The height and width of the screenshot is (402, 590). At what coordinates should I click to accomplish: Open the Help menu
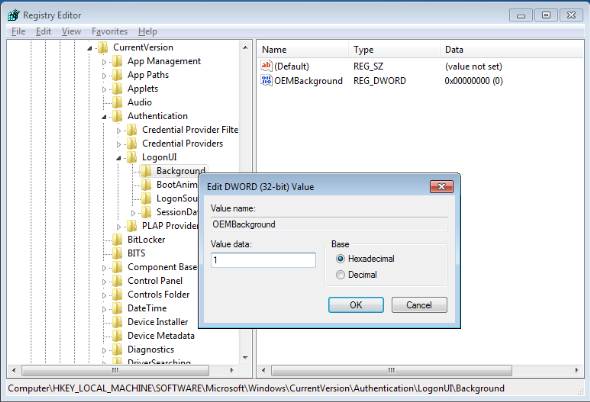point(148,32)
